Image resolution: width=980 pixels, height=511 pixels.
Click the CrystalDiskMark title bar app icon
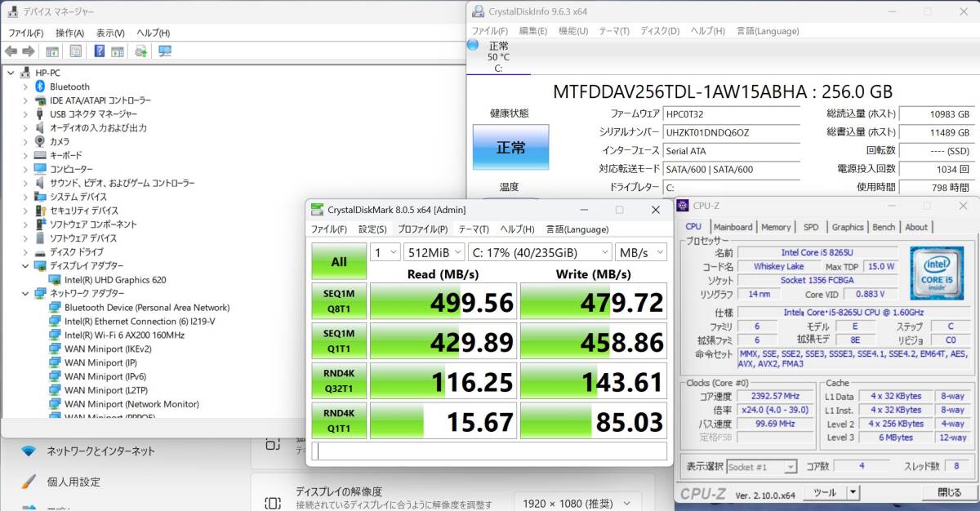pos(317,210)
